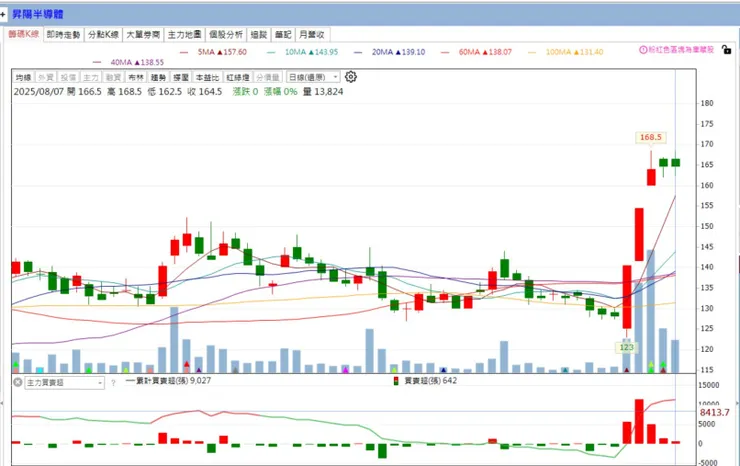This screenshot has height=466, width=740.
Task: Click the 123 low price label
Action: [x=627, y=347]
